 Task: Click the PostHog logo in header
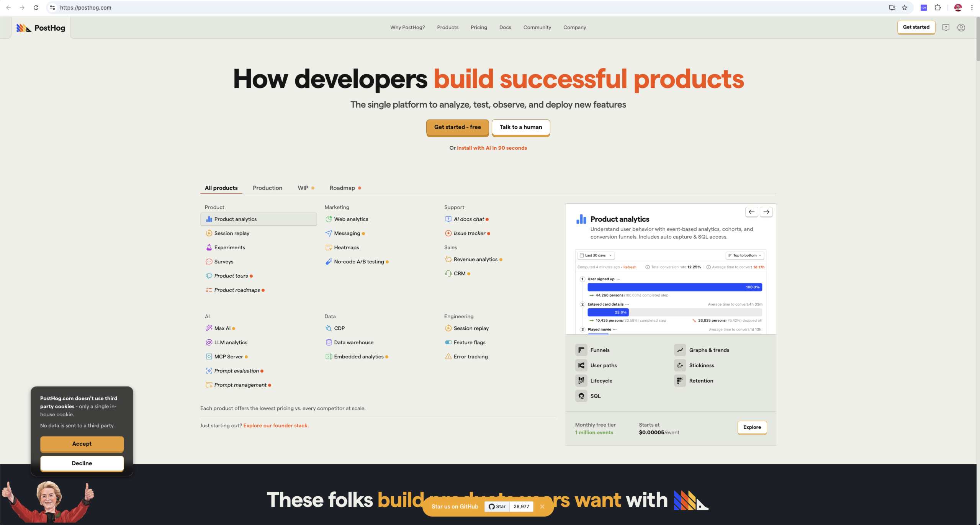pos(41,28)
